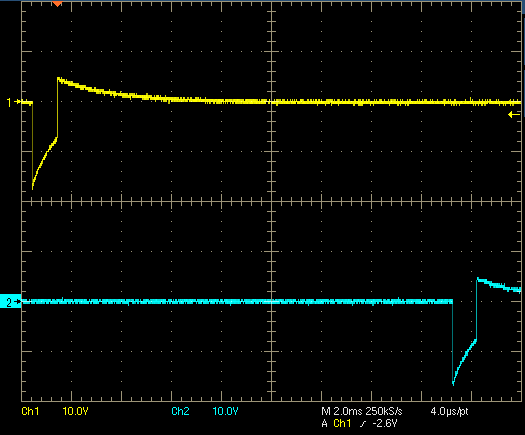Click the yellow waveform's negative peak
525x435 pixels.
[32, 188]
